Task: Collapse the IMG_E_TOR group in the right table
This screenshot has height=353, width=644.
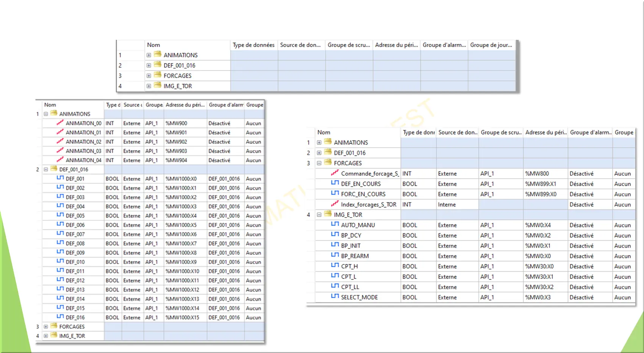Action: [319, 215]
